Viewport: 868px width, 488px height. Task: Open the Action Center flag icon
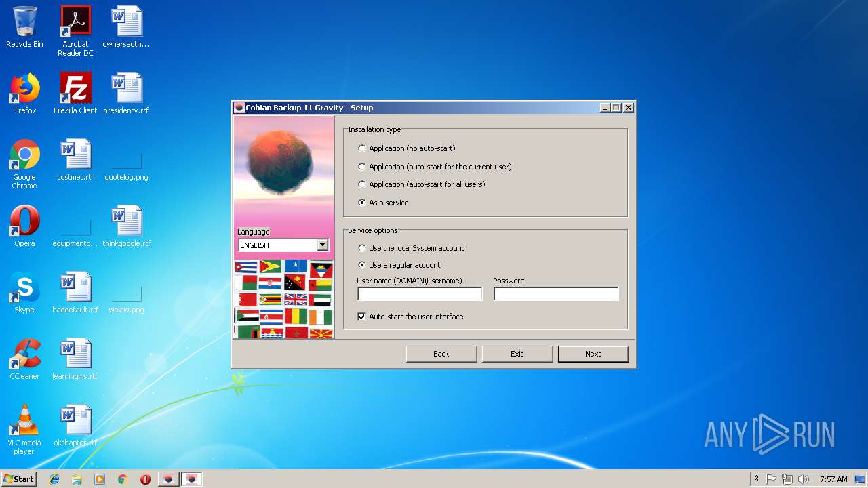pyautogui.click(x=771, y=479)
